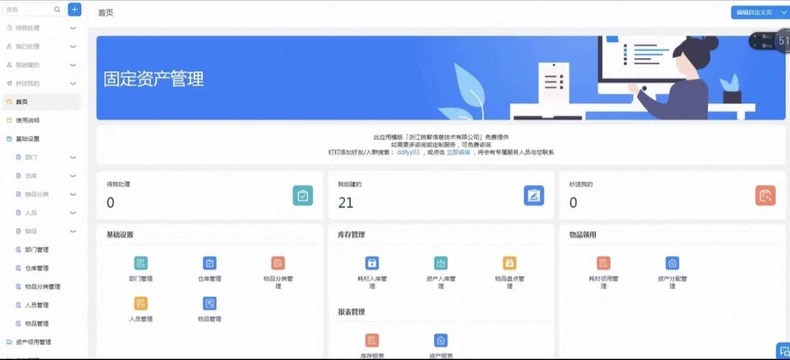Click the 库存管理 card heading

(x=352, y=235)
